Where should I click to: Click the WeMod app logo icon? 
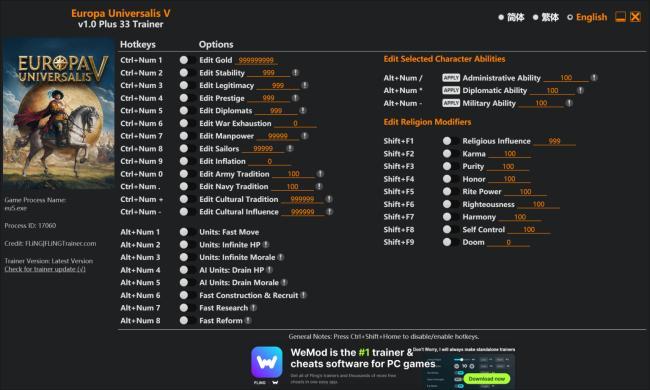pos(267,362)
